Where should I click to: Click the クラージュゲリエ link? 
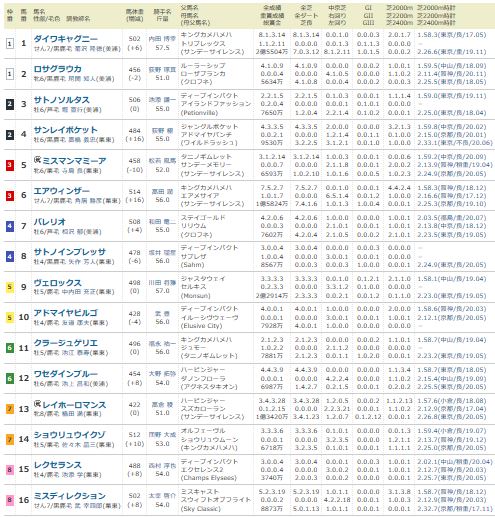[66, 343]
